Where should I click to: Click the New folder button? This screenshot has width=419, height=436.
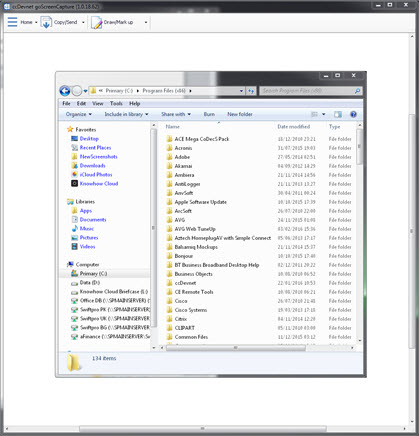240,114
